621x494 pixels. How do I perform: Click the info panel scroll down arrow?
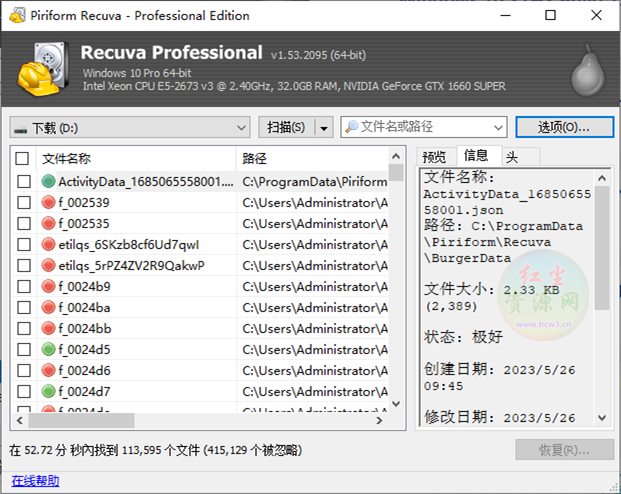602,418
